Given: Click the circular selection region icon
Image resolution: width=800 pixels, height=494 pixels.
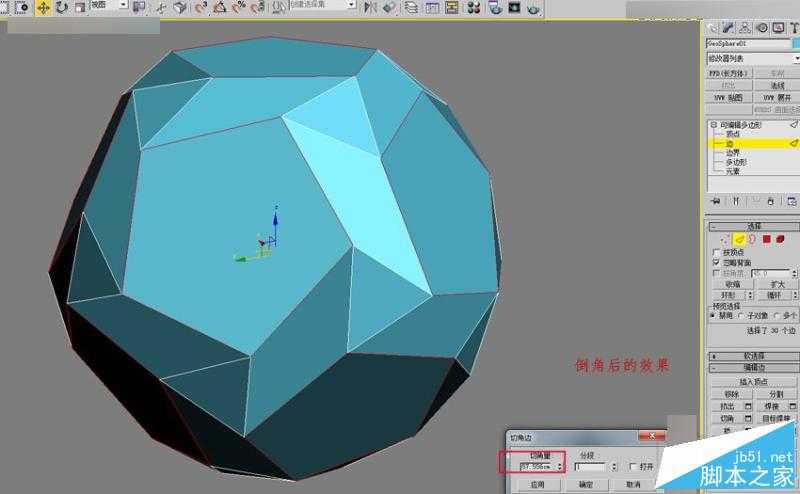Looking at the screenshot, I should pos(22,8).
